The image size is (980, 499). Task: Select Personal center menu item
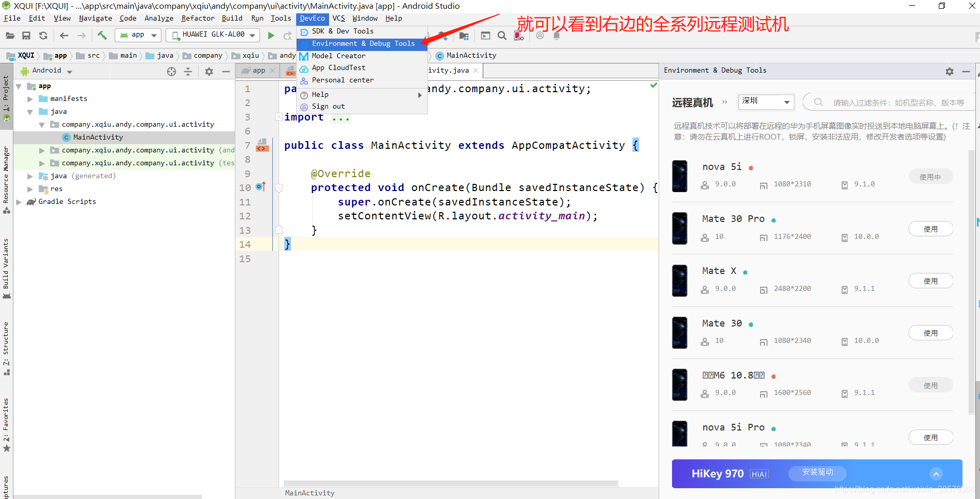[x=362, y=80]
